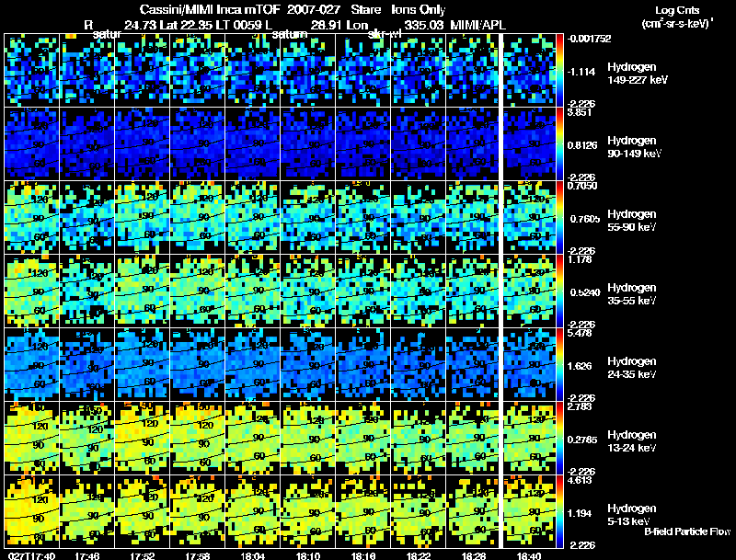Screen dimensions: 736x560
Task: Click the 5.478 scale maximum value
Action: pos(580,334)
